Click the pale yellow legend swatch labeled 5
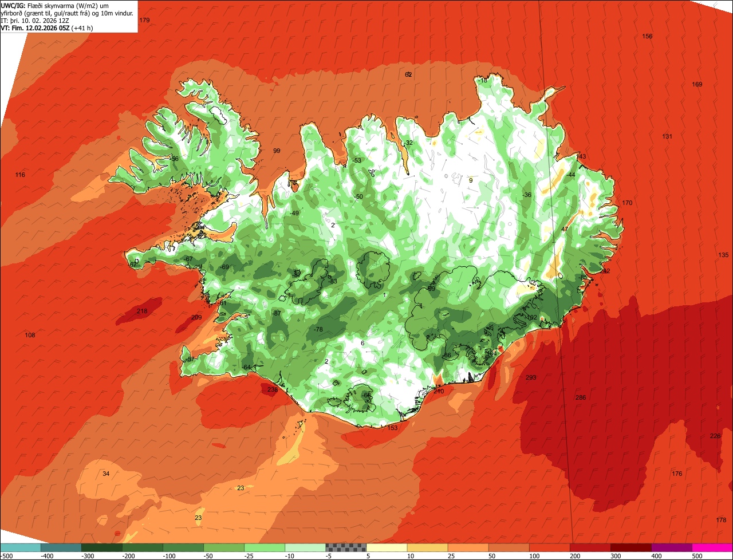The image size is (733, 560). [387, 547]
